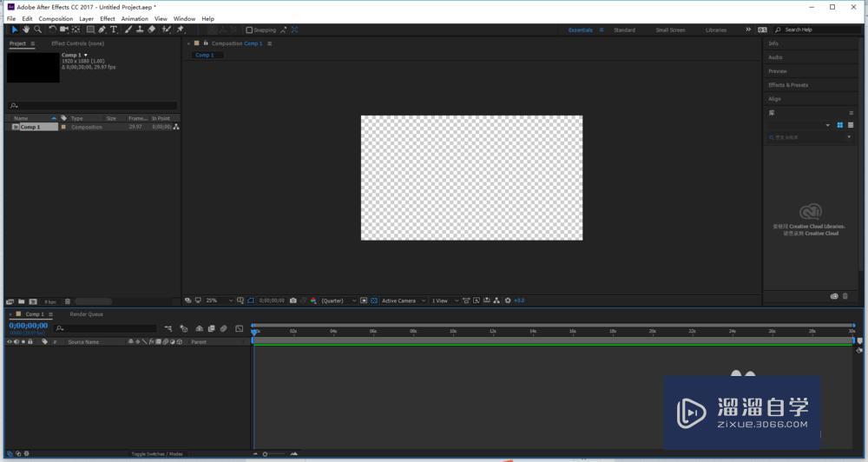
Task: Click the Show Channel color icon
Action: coord(313,300)
